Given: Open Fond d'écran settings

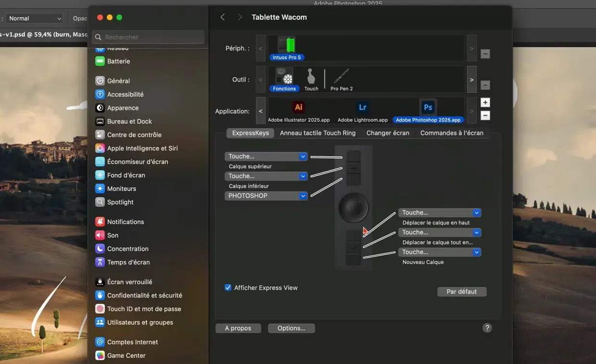Looking at the screenshot, I should [x=120, y=175].
